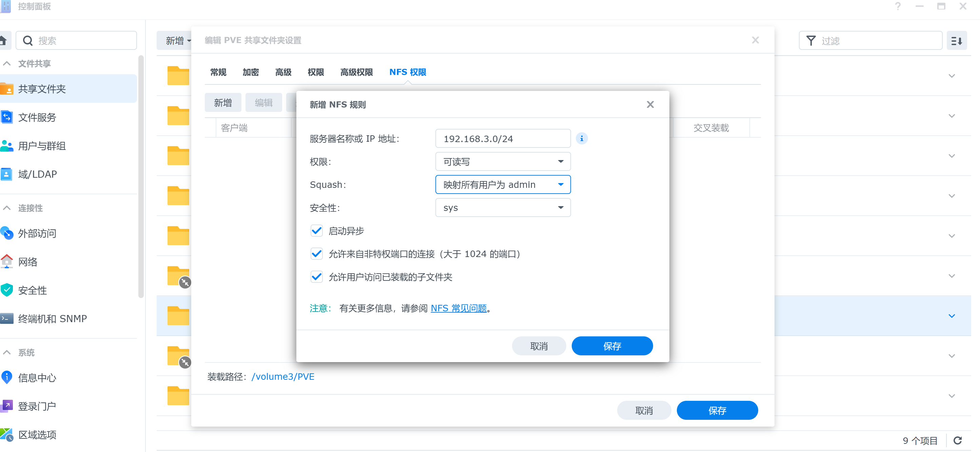
Task: Expand the highlighted row's blue chevron
Action: click(x=952, y=316)
